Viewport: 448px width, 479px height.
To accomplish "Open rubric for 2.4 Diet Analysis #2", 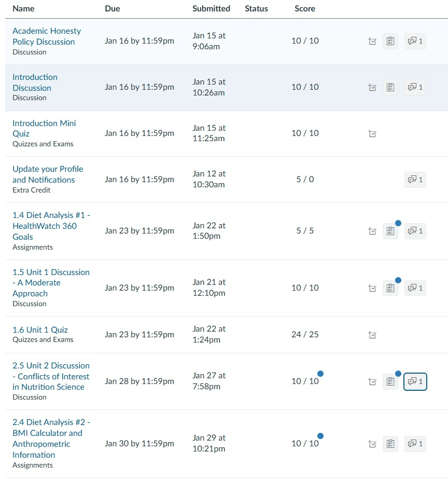I will coord(390,444).
